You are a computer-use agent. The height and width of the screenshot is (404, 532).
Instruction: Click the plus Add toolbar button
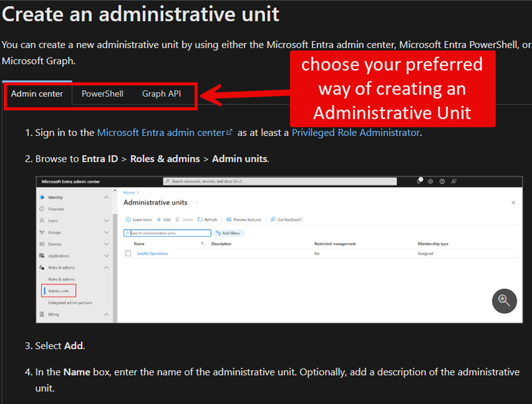pyautogui.click(x=164, y=220)
